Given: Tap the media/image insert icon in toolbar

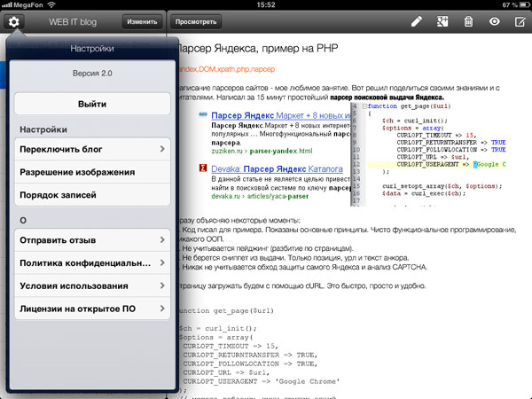Looking at the screenshot, I should coord(442,21).
